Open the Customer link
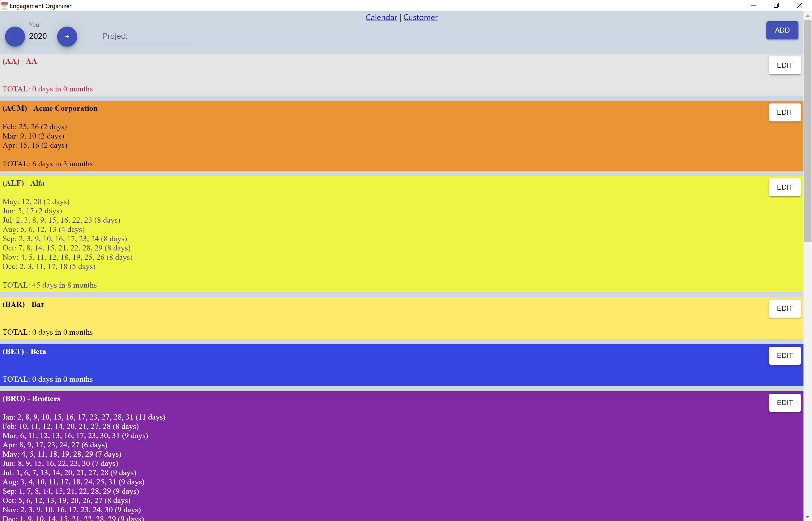This screenshot has width=812, height=521. point(420,17)
